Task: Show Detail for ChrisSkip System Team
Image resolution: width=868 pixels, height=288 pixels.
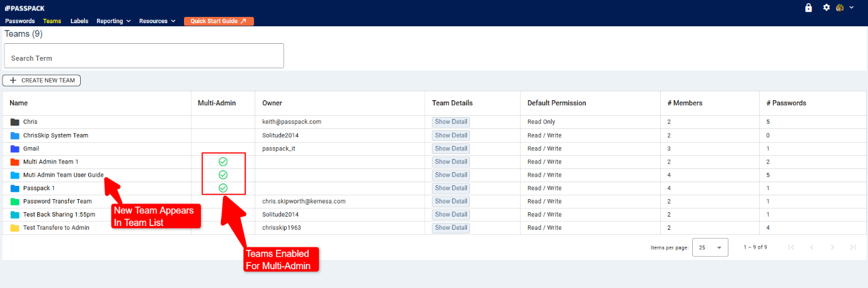Action: pyautogui.click(x=451, y=135)
